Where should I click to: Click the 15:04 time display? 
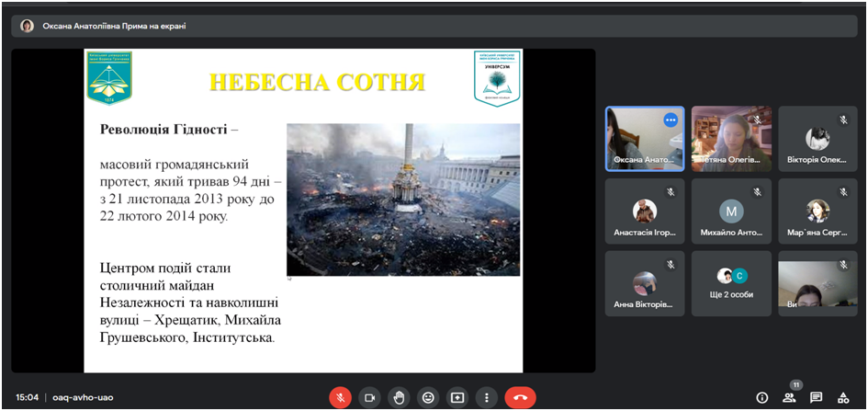tap(28, 398)
